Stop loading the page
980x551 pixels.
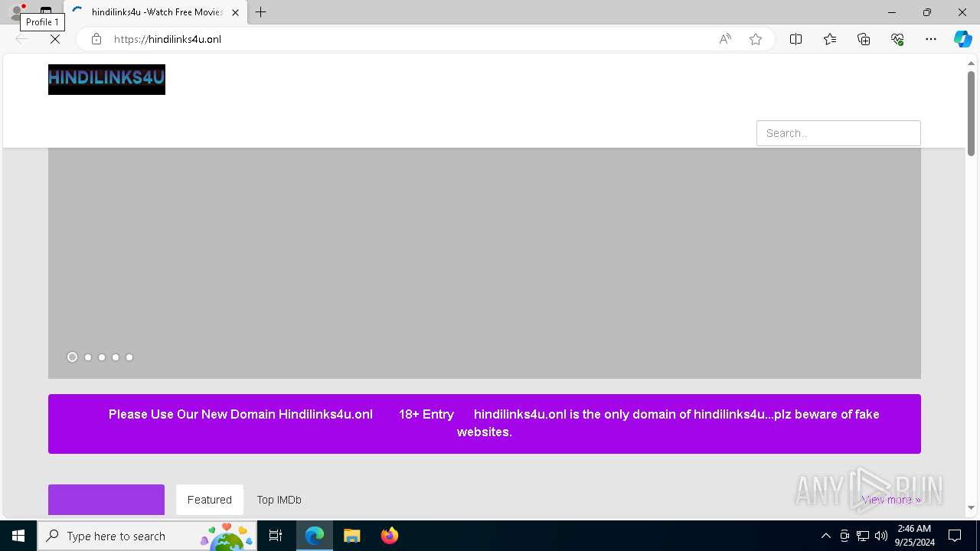click(55, 39)
